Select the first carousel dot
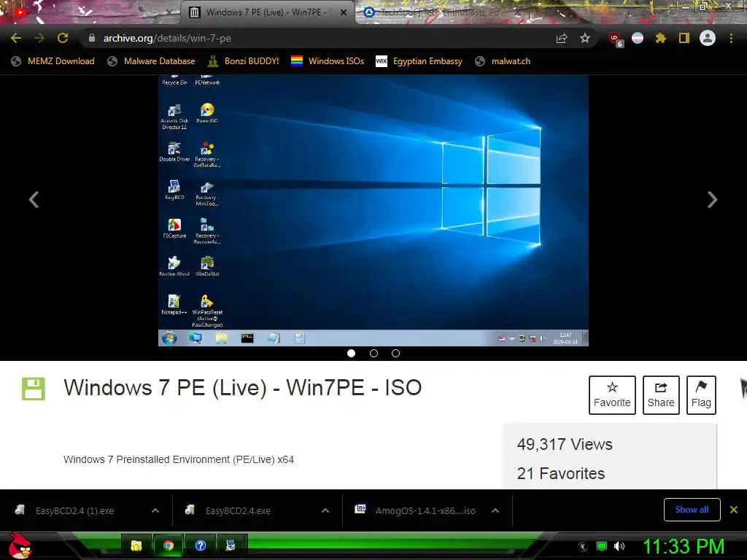 (352, 354)
